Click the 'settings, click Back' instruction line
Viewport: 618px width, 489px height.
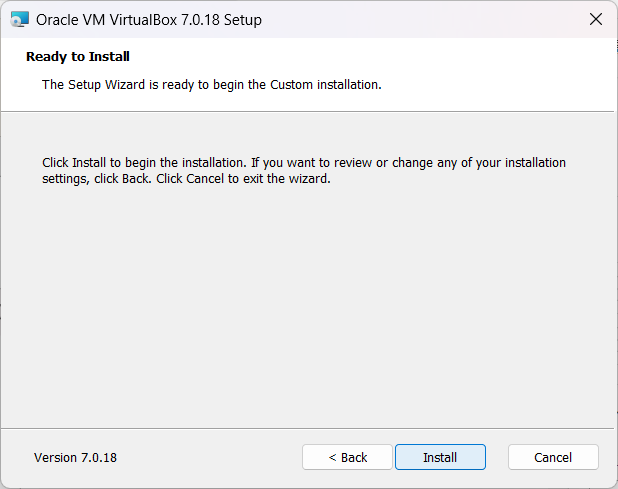pos(186,179)
